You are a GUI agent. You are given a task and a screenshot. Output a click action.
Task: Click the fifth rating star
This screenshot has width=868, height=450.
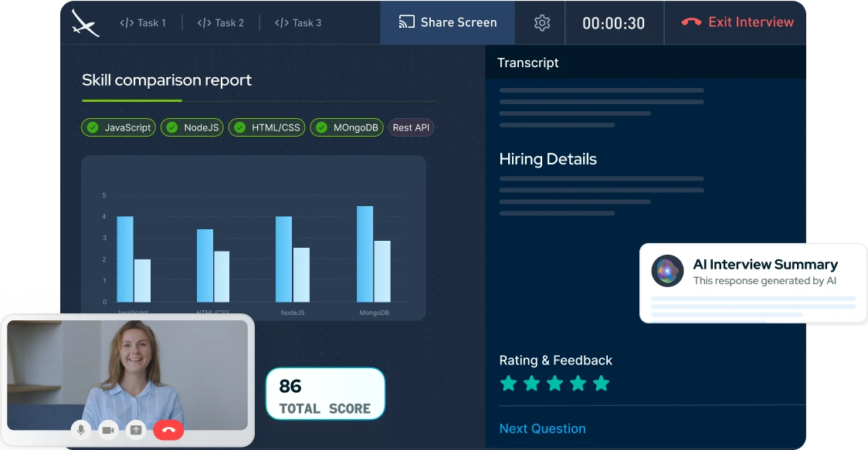click(x=602, y=384)
